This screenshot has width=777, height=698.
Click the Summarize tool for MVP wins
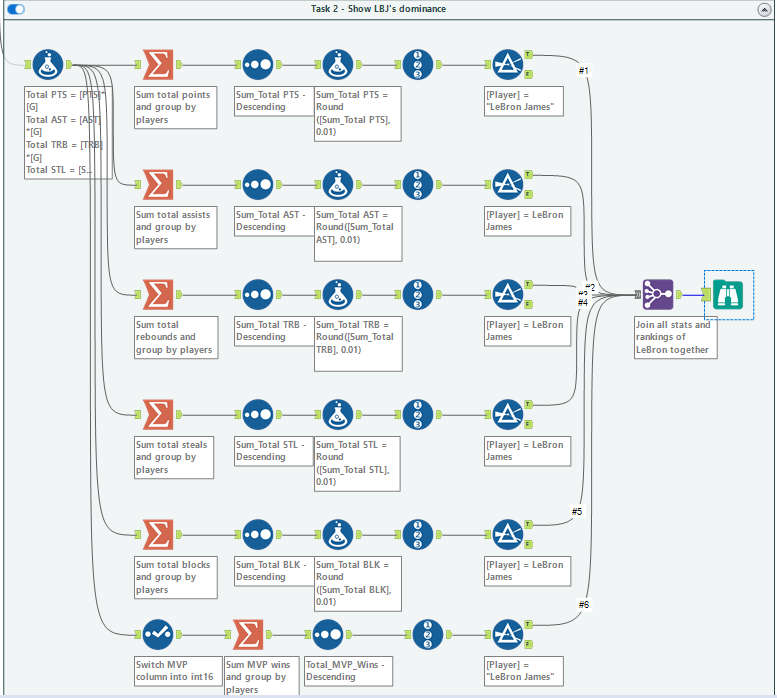click(x=247, y=634)
